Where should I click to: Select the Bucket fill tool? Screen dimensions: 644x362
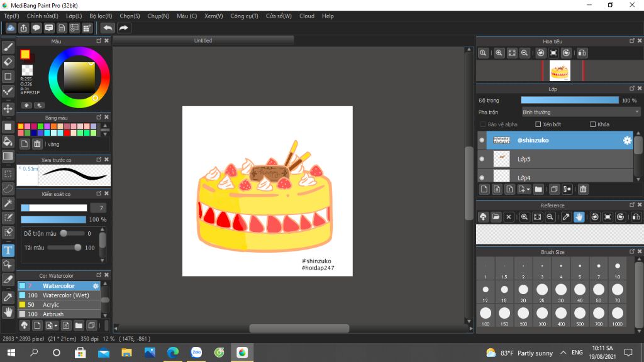[x=8, y=141]
